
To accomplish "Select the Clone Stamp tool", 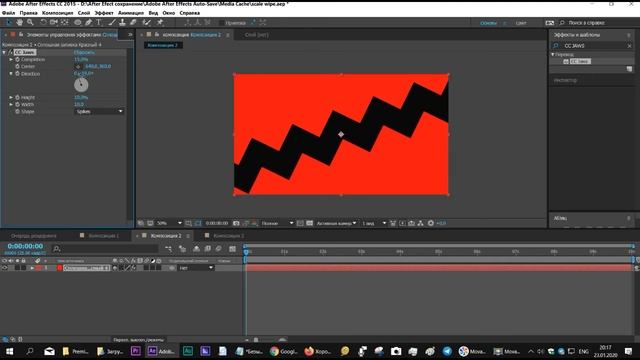I will (122, 22).
